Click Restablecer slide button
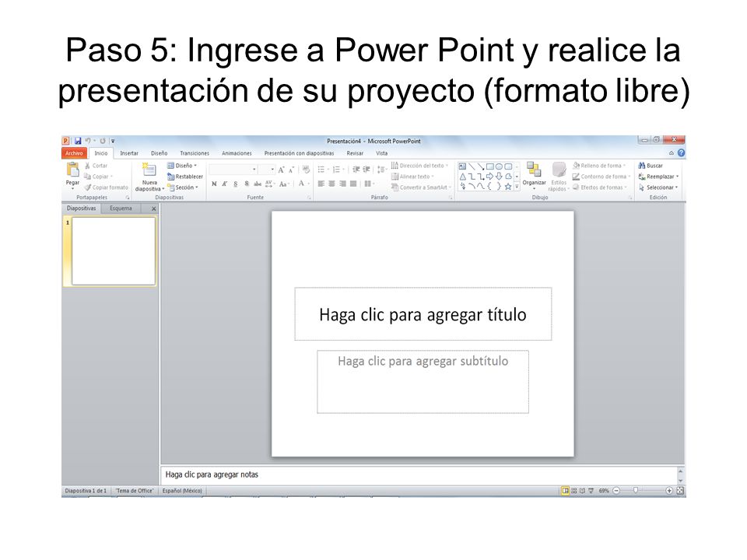The width and height of the screenshot is (747, 560). tap(185, 177)
